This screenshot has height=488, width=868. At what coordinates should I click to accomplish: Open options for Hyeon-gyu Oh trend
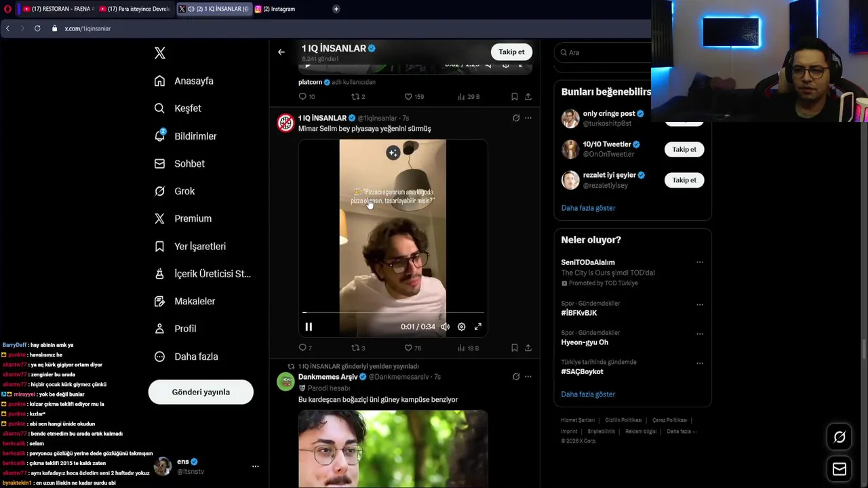point(700,333)
